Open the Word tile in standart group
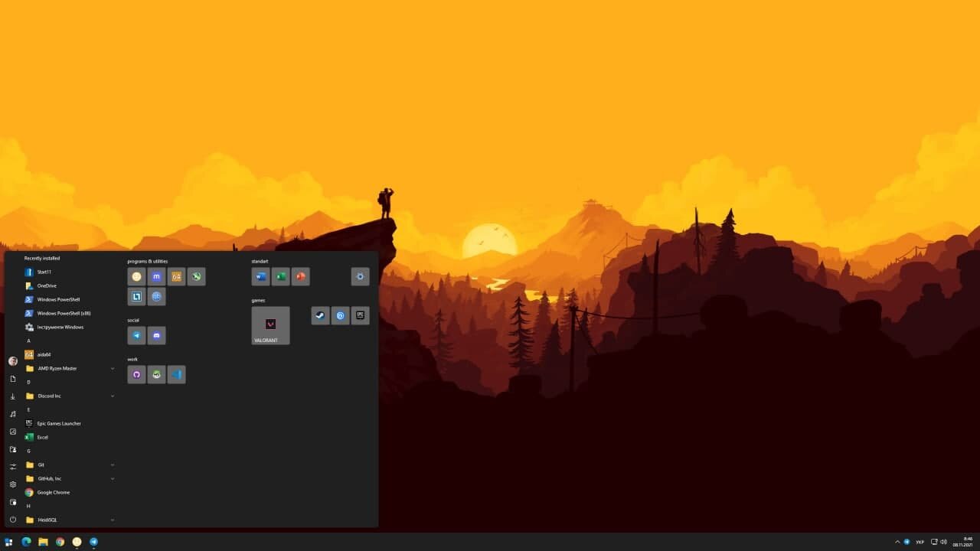The width and height of the screenshot is (980, 551). pyautogui.click(x=261, y=276)
